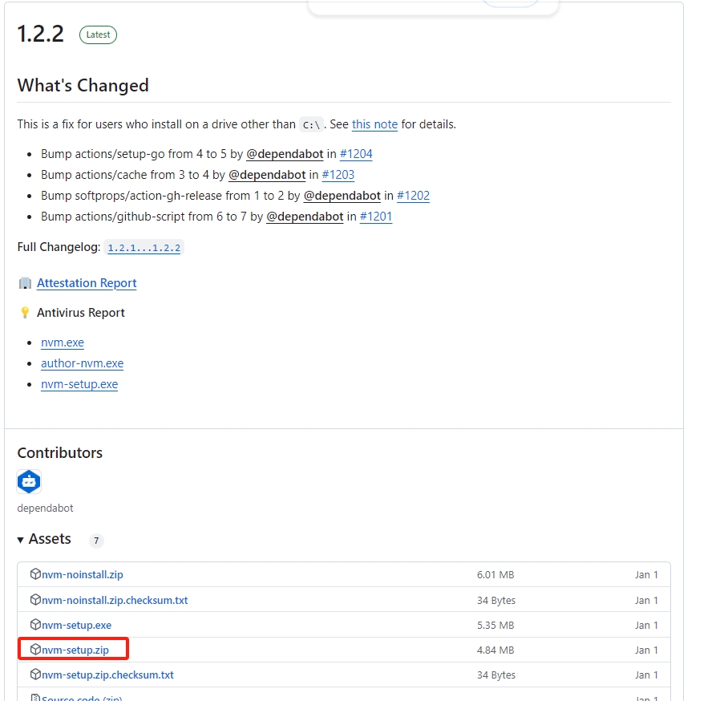Screen dimensions: 728x701
Task: Download nvm-noinstall.zip.checksum.txt asset
Action: click(115, 600)
